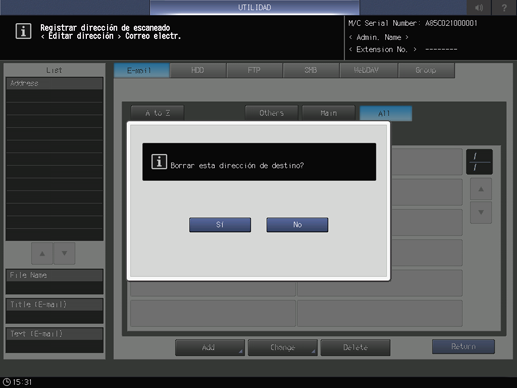Filter addresses by A to Z
Image resolution: width=517 pixels, height=388 pixels.
[157, 113]
